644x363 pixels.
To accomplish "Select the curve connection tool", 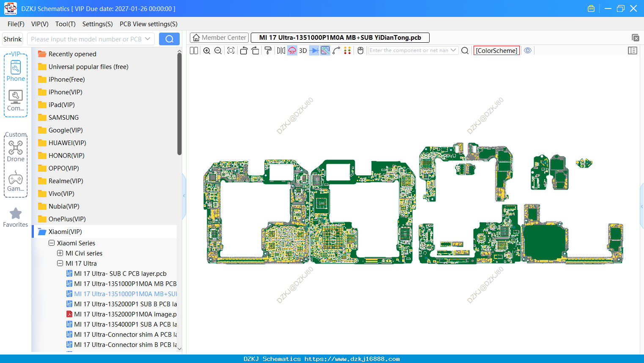I will tap(337, 50).
